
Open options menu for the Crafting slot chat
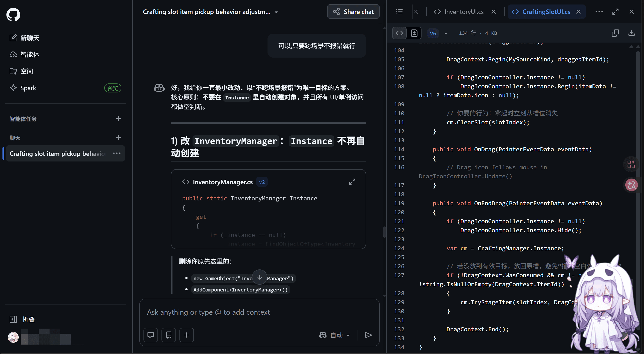(x=117, y=153)
